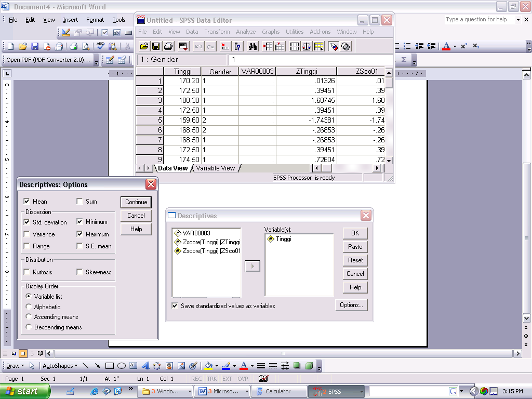Open file icon in SPSS toolbar
The height and width of the screenshot is (399, 532).
pyautogui.click(x=144, y=46)
